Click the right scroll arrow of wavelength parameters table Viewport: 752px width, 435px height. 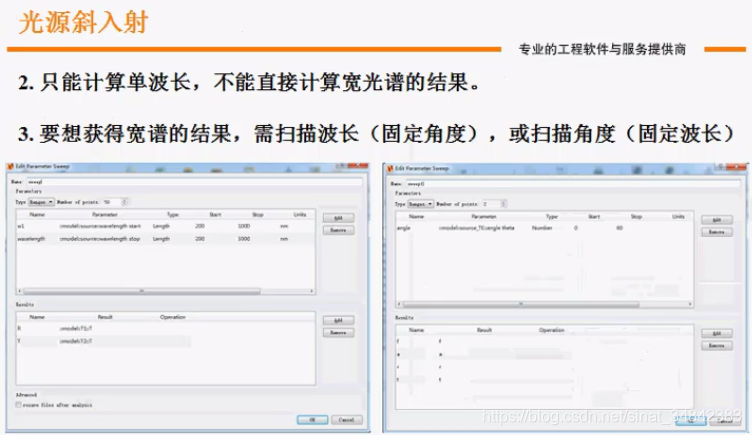coord(312,291)
